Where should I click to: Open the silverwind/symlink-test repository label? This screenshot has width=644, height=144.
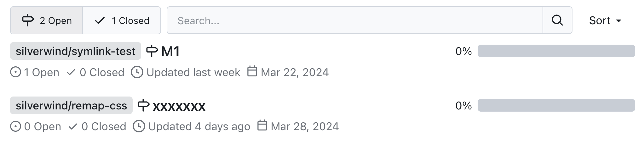[x=76, y=51]
